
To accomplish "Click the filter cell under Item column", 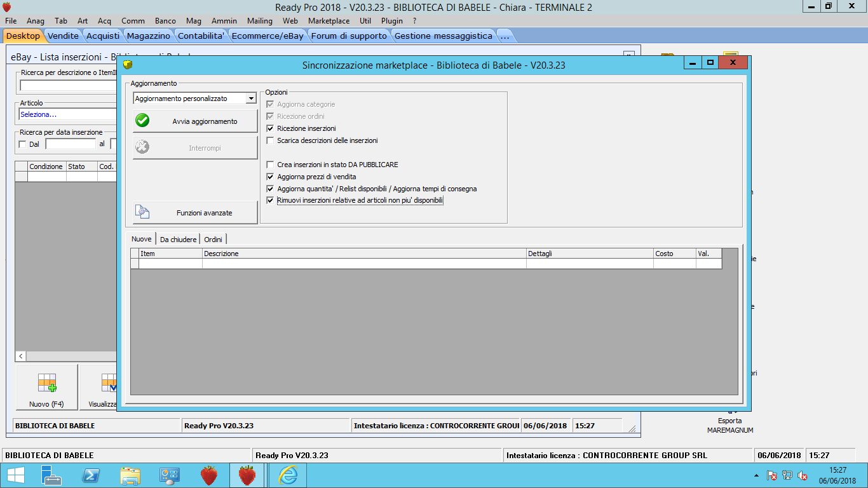I will pos(170,264).
